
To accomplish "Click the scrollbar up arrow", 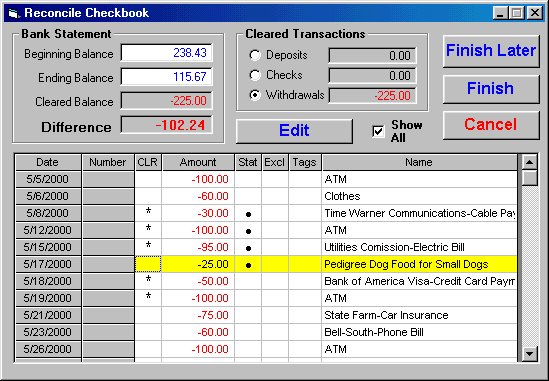I will tap(529, 162).
